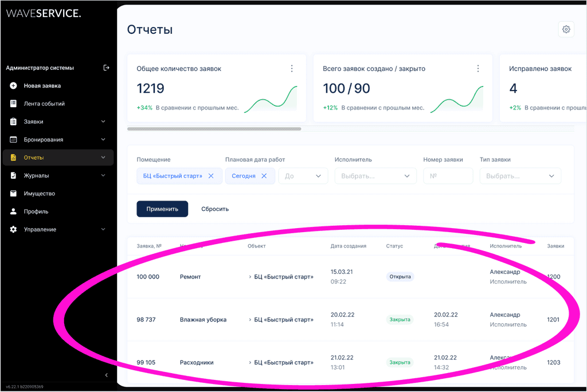Open three-dot menu on Общее количество заявок card

[291, 69]
